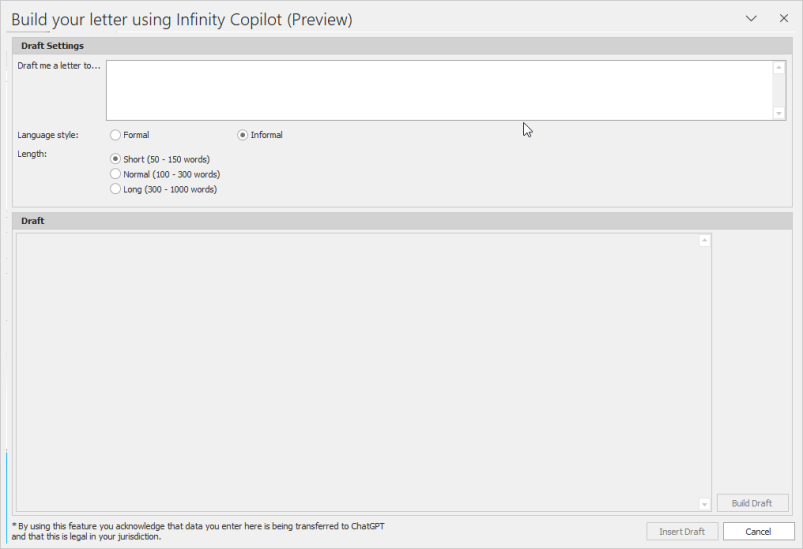The image size is (803, 549).
Task: Choose Normal (100 - 300 words) length
Action: tap(116, 174)
